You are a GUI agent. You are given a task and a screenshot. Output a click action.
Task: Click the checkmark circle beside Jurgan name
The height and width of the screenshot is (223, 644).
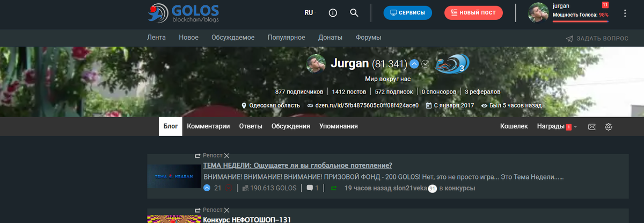(x=426, y=64)
